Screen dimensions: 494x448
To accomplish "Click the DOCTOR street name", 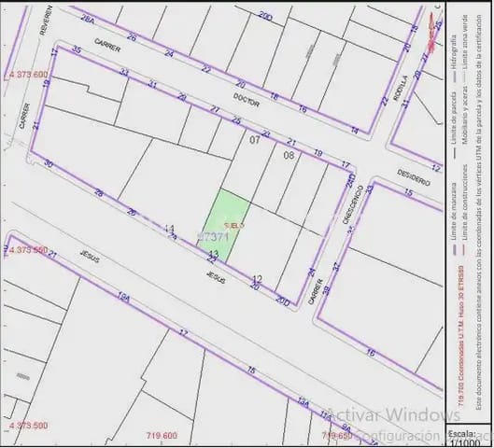I will 247,100.
